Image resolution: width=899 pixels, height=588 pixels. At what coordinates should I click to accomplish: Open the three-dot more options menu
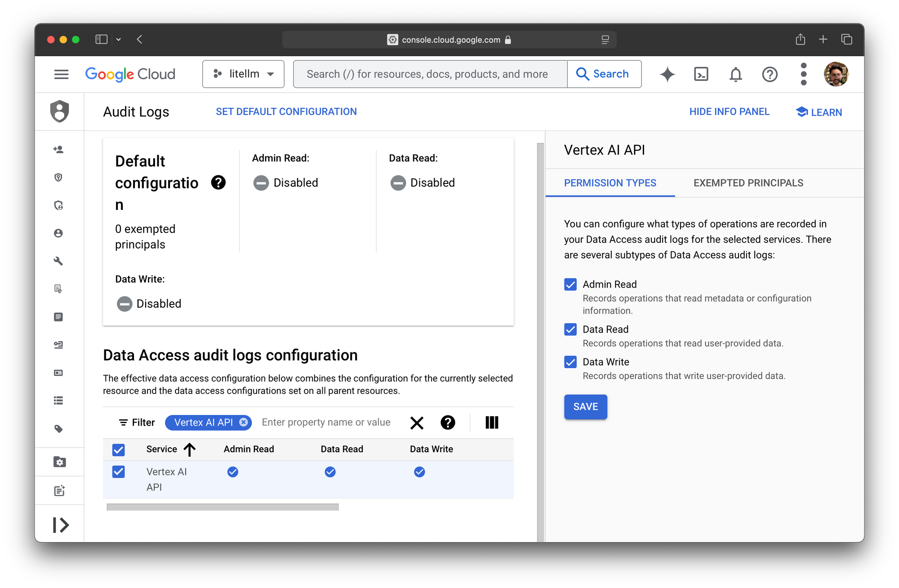pyautogui.click(x=804, y=74)
